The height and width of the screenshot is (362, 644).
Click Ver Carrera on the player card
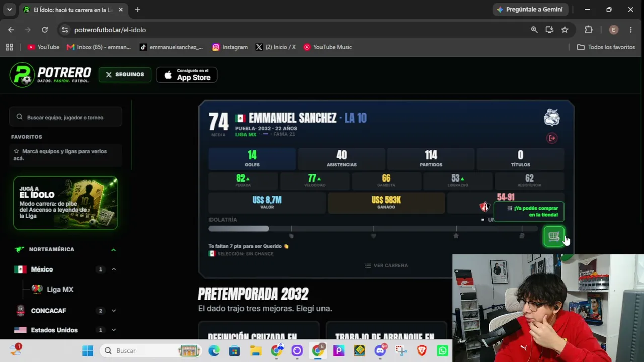386,265
